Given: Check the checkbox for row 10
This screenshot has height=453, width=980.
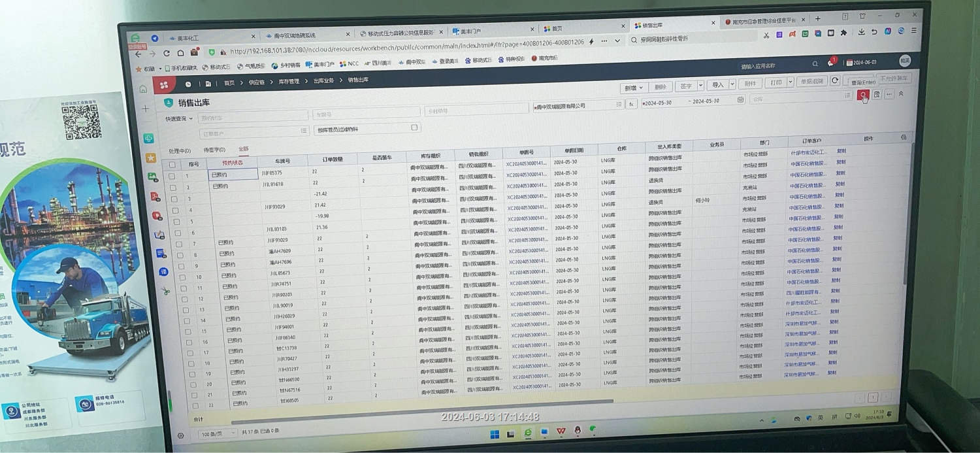Looking at the screenshot, I should click(182, 277).
